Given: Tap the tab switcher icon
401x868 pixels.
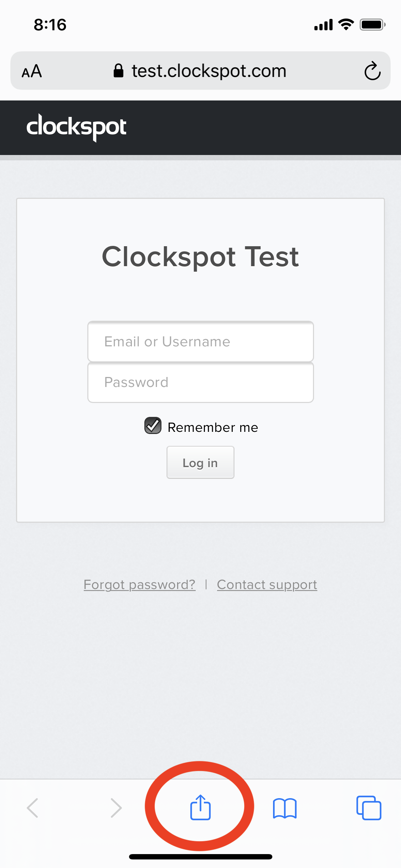Looking at the screenshot, I should click(369, 808).
